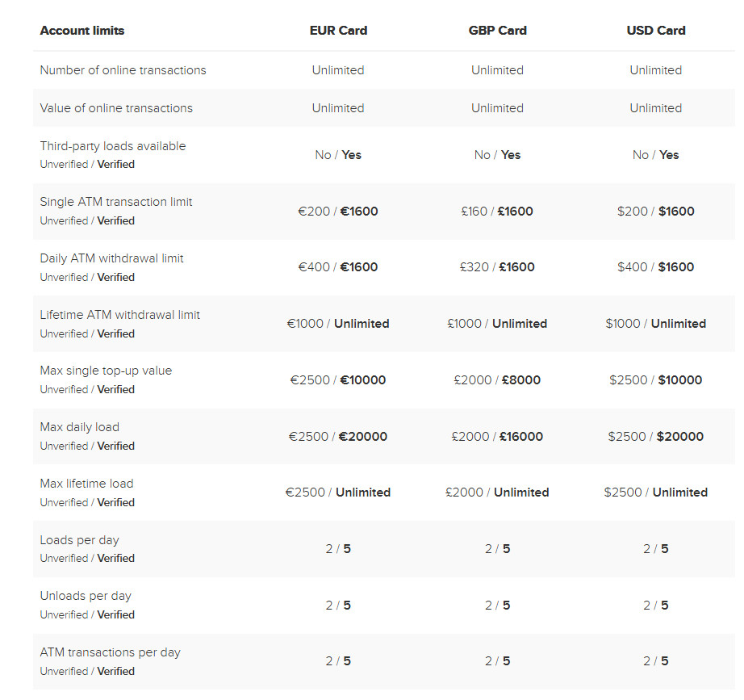Click ATM transactions per day label
Viewport: 744px width, 700px height.
(110, 652)
